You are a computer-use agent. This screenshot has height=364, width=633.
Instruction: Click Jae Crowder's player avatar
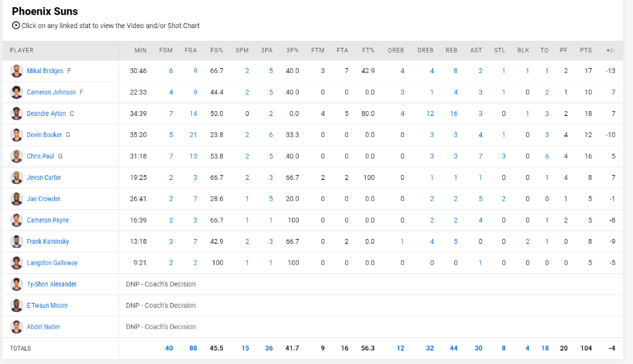coord(17,199)
